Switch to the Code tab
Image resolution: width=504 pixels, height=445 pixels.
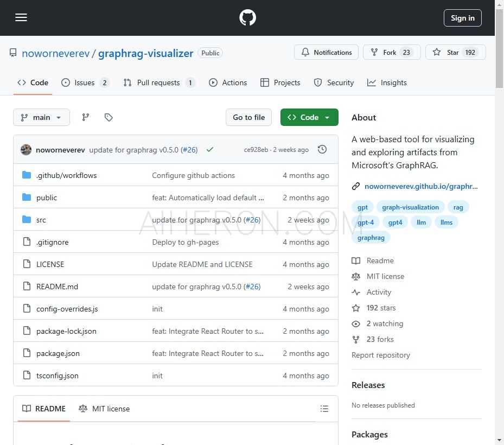pyautogui.click(x=33, y=82)
